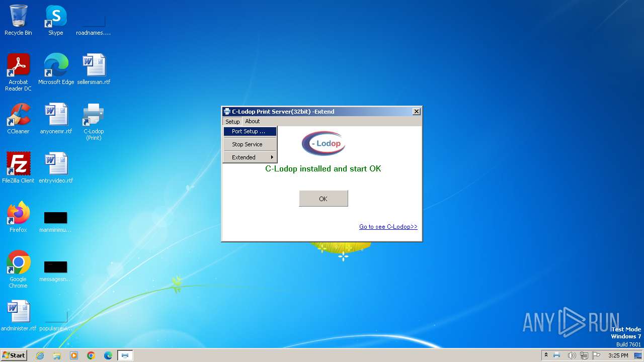Select sellersman.rtf document icon
The height and width of the screenshot is (362, 644).
tap(94, 69)
